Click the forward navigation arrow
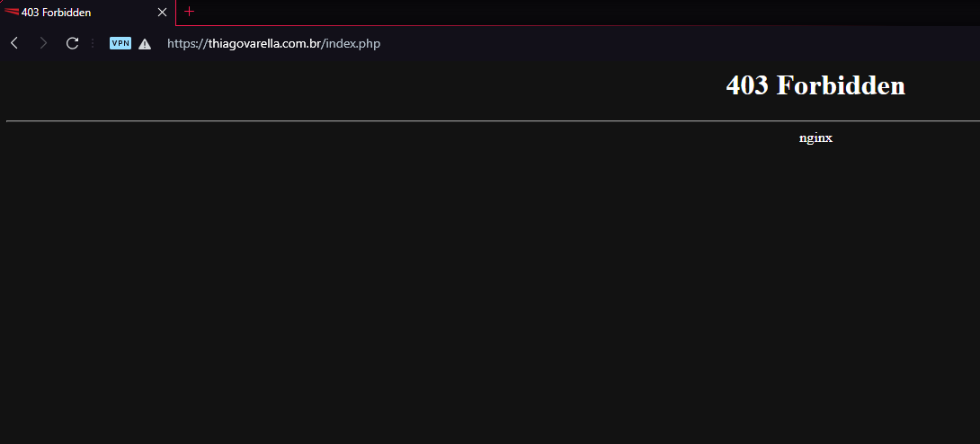Image resolution: width=980 pixels, height=444 pixels. (43, 43)
